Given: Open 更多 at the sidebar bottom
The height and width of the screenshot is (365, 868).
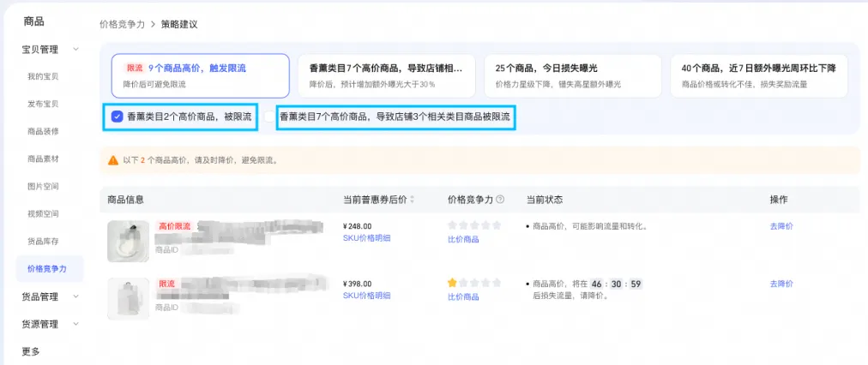Looking at the screenshot, I should click(x=31, y=351).
